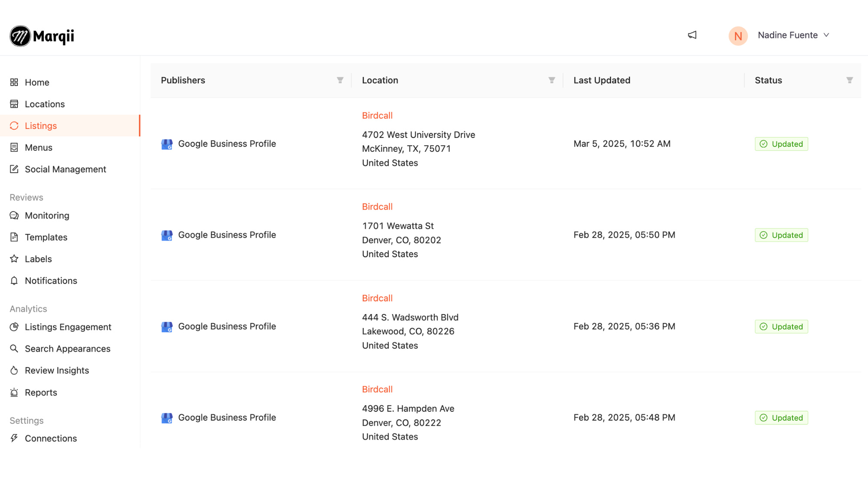The height and width of the screenshot is (488, 868).
Task: Click the Monitoring chat icon
Action: [14, 216]
